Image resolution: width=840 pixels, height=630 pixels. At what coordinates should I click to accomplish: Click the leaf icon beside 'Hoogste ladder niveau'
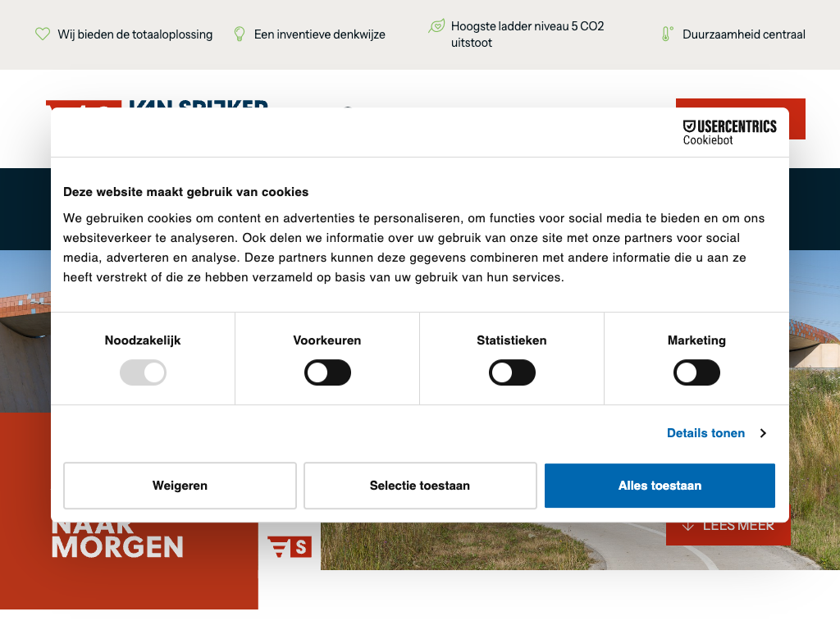436,26
